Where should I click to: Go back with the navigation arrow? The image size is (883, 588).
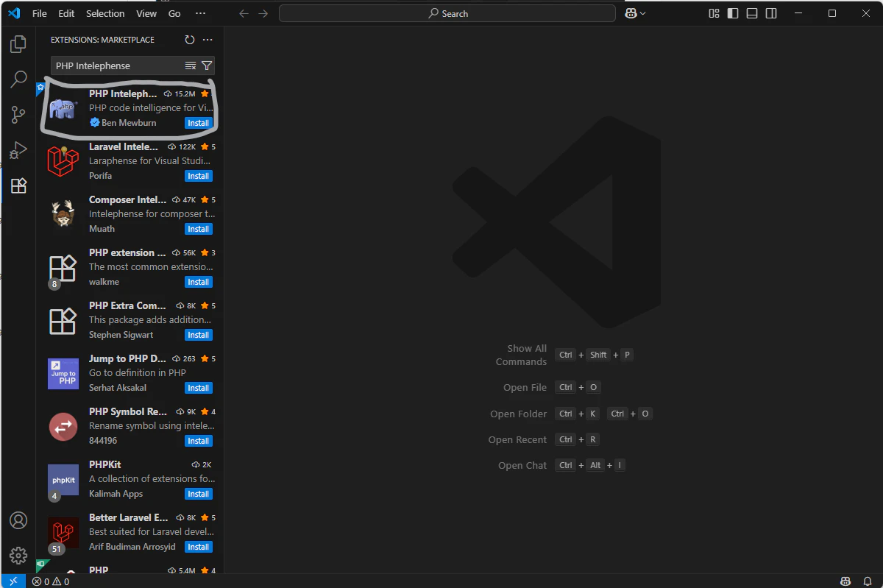[x=244, y=13]
